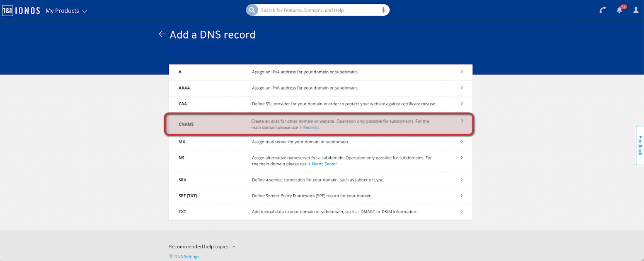Open the My Products dropdown
The image size is (644, 261).
[x=66, y=11]
